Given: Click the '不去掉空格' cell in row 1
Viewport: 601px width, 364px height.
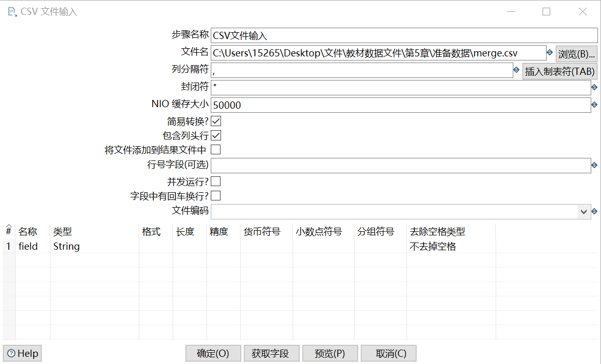Looking at the screenshot, I should [451, 246].
